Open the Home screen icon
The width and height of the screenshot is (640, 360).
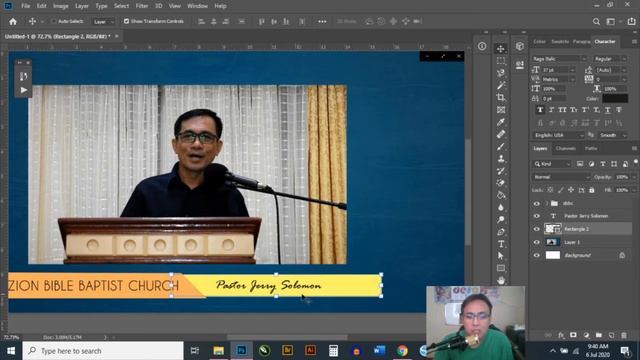click(13, 21)
